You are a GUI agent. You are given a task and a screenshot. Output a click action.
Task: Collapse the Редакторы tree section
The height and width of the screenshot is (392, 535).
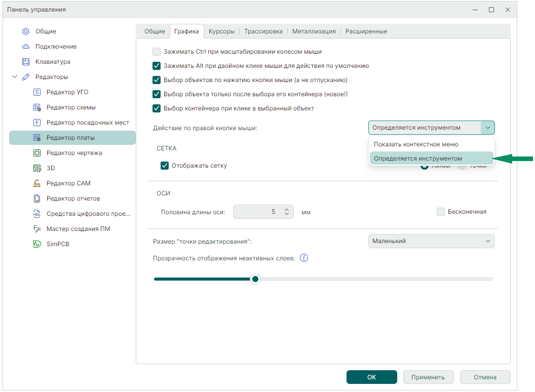(15, 77)
